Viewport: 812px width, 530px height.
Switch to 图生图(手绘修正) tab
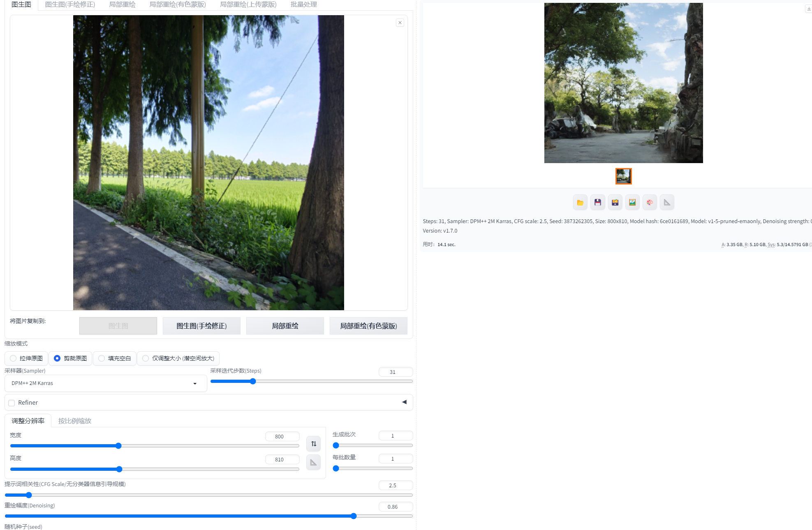pos(70,5)
